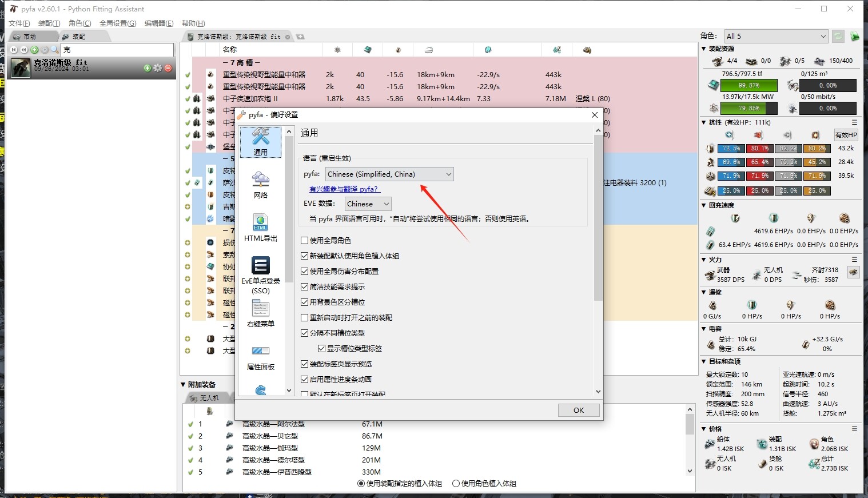Select the 使用角色植入体组 radio button
Image resolution: width=868 pixels, height=498 pixels.
click(x=456, y=484)
